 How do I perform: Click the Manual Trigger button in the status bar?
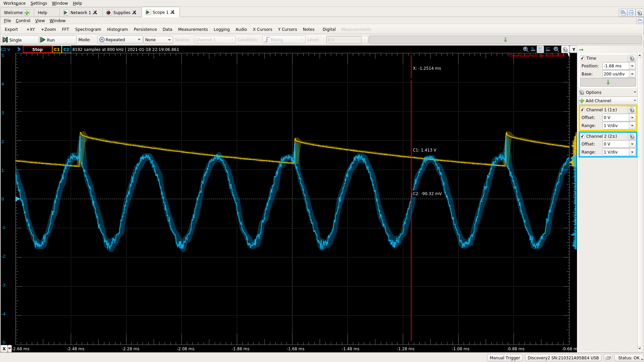pyautogui.click(x=504, y=358)
